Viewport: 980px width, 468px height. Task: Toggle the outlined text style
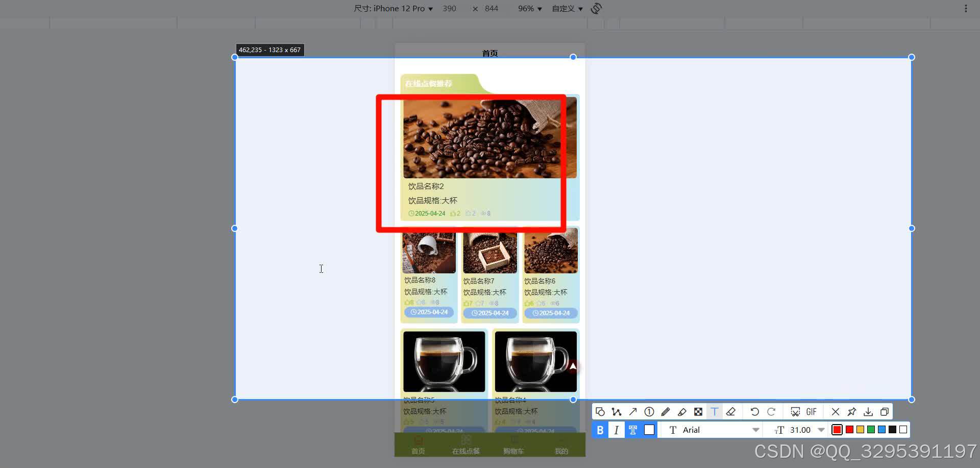pyautogui.click(x=632, y=430)
